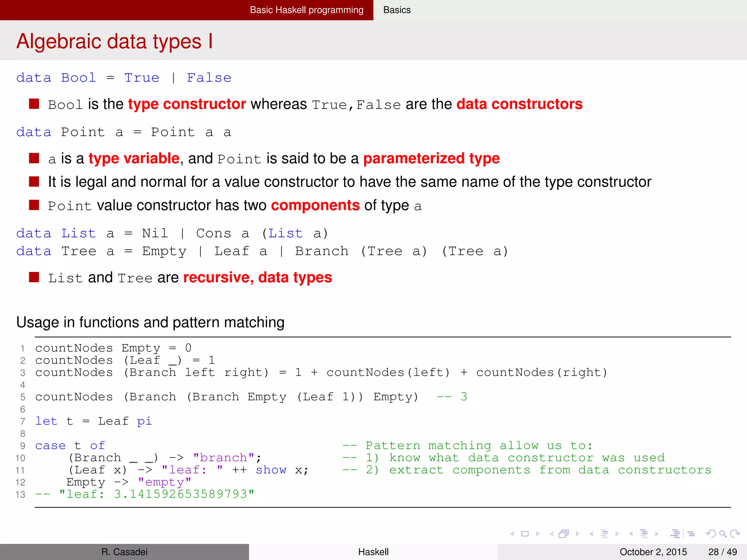Click the section navigation icon
Viewport: 747px width, 560px height.
[x=644, y=534]
